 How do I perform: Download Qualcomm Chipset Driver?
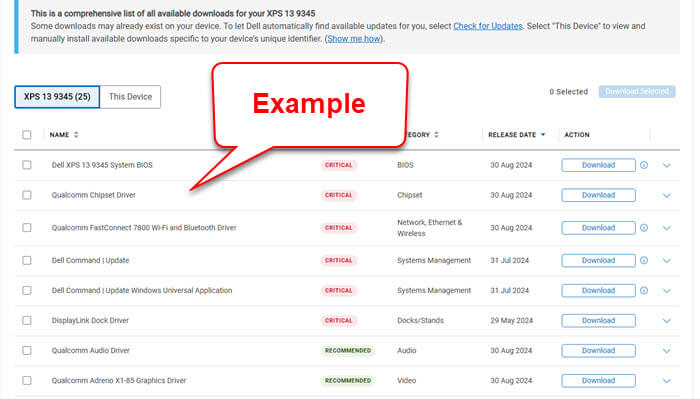(598, 195)
